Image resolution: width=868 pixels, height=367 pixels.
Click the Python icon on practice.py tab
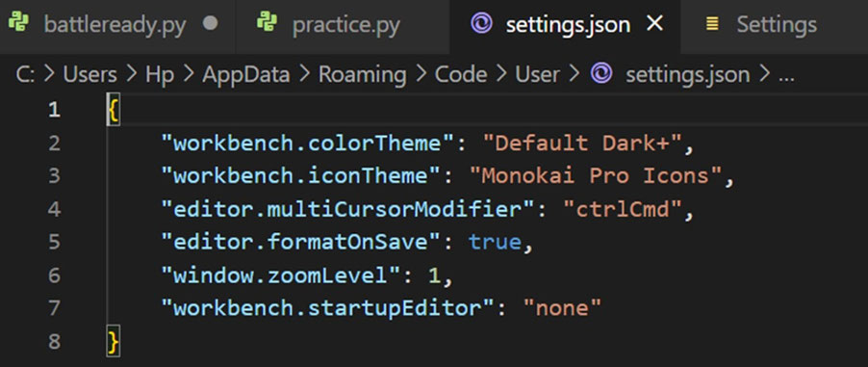point(267,23)
